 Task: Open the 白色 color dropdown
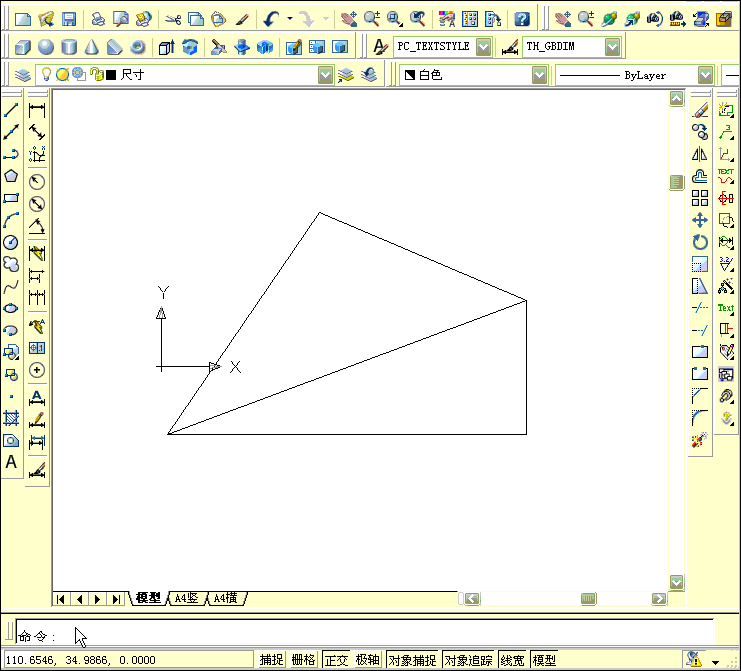coord(539,75)
